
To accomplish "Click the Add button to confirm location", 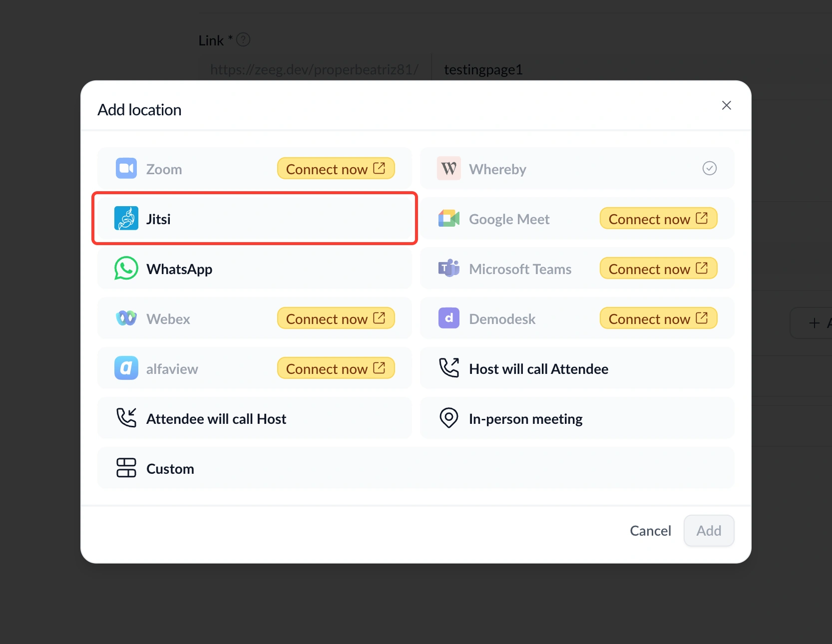I will click(709, 531).
